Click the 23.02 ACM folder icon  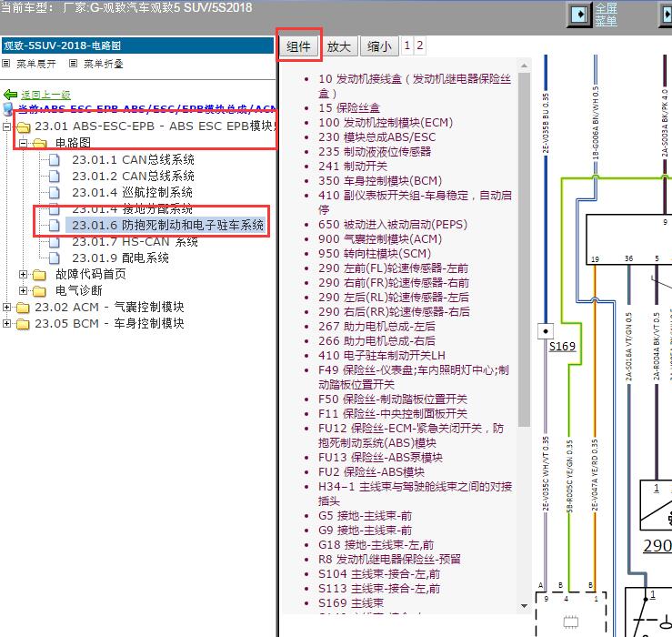(23, 308)
